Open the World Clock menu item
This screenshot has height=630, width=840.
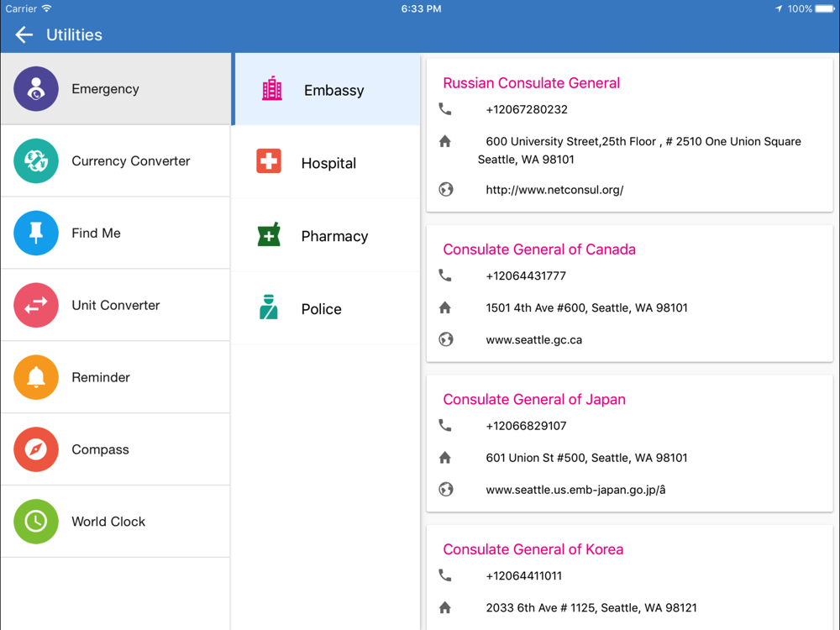(x=116, y=522)
